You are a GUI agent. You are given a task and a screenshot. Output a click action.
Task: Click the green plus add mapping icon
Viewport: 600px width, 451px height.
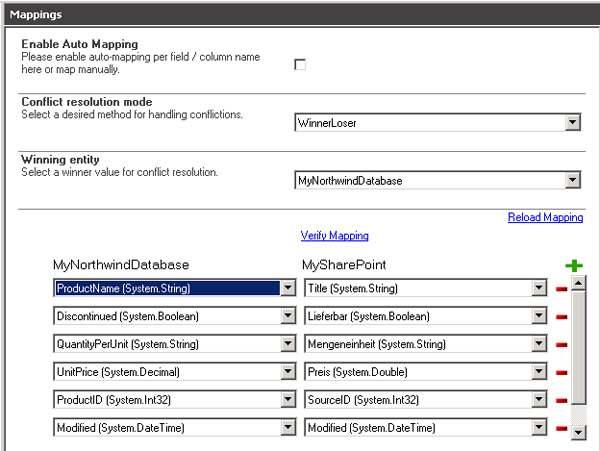pos(574,266)
